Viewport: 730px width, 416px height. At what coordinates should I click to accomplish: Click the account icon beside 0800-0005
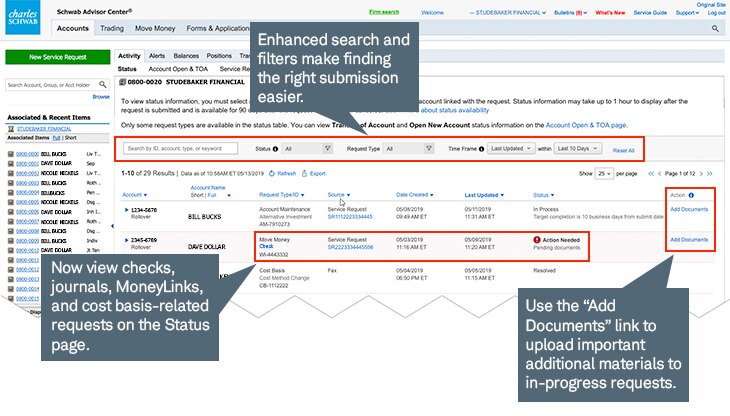(x=11, y=202)
